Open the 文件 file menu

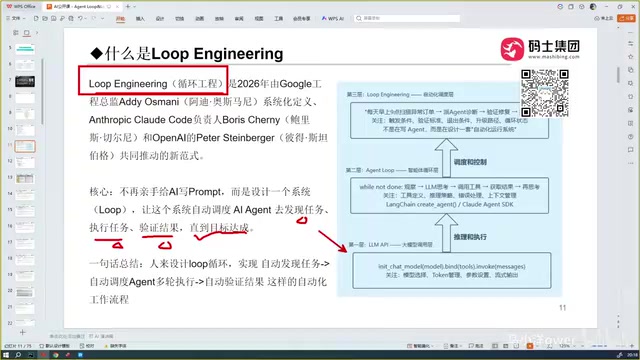coord(16,18)
